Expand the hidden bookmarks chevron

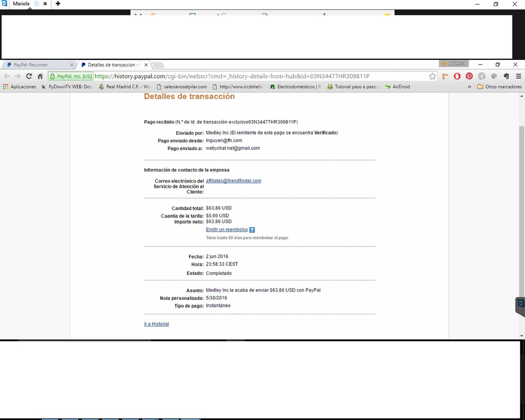[x=469, y=87]
